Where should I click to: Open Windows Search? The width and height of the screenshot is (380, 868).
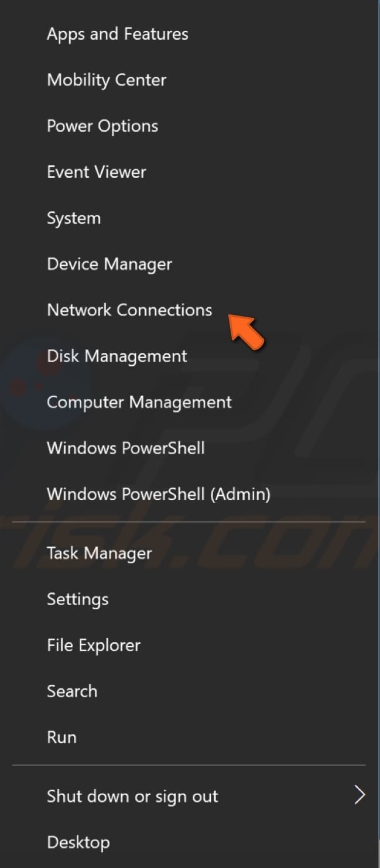point(72,691)
